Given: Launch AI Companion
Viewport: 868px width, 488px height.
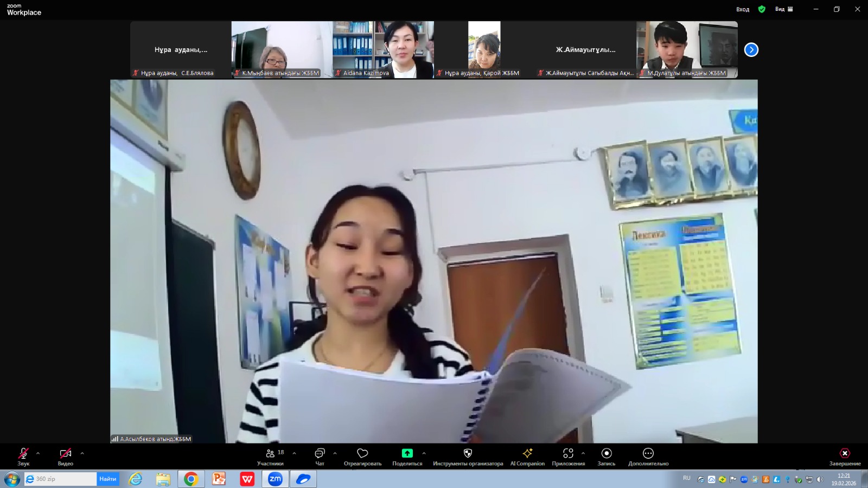Looking at the screenshot, I should (527, 455).
